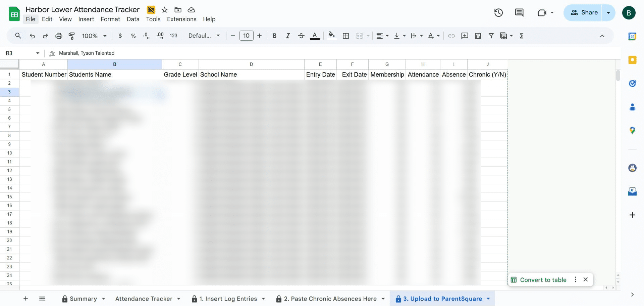Open the Data menu
644x306 pixels.
(133, 19)
